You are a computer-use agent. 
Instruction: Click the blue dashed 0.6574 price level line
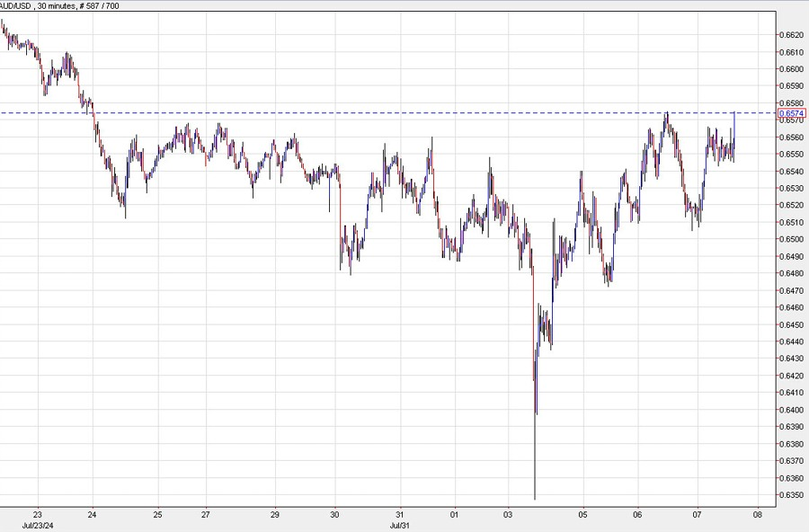[x=388, y=112]
